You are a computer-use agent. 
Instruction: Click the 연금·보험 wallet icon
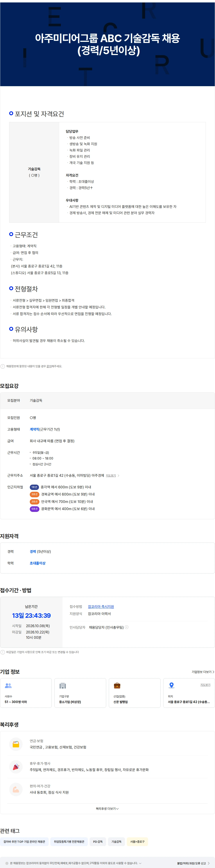click(16, 744)
